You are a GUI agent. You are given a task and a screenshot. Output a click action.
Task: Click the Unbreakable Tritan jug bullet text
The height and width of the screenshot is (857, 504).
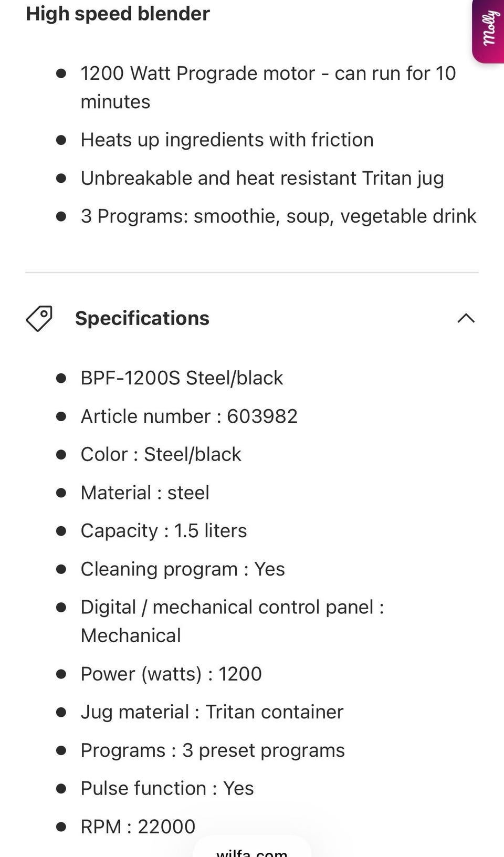(262, 178)
